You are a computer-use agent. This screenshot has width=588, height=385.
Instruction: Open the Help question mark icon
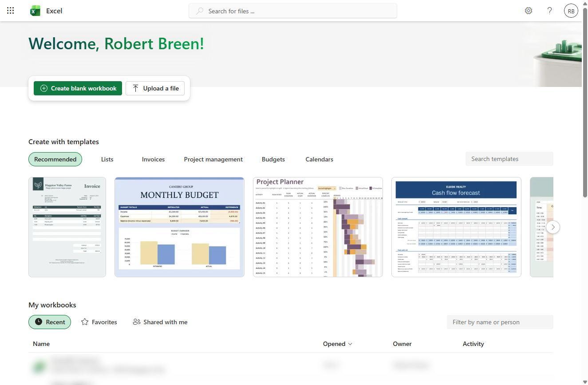(x=550, y=11)
